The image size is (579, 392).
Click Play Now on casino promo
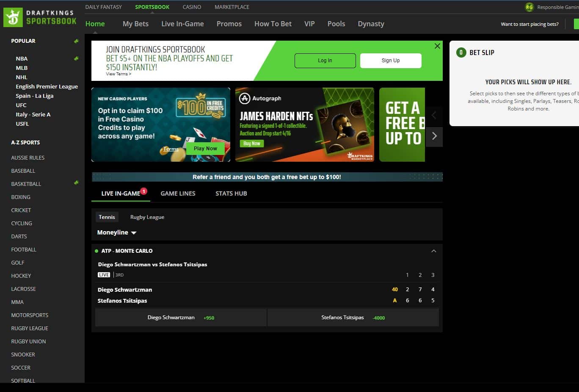click(205, 149)
